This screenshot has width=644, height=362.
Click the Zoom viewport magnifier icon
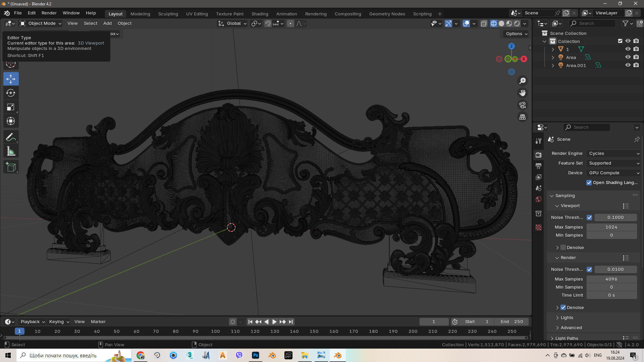click(523, 81)
